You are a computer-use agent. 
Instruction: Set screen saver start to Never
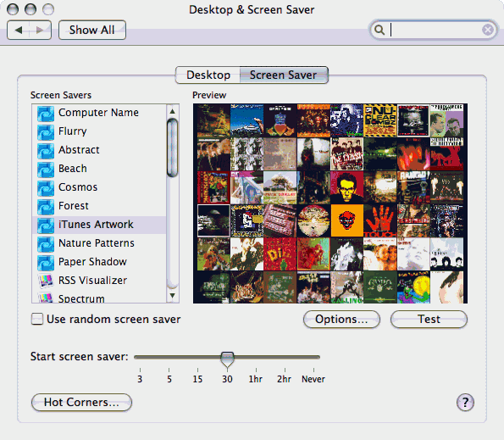tap(313, 379)
